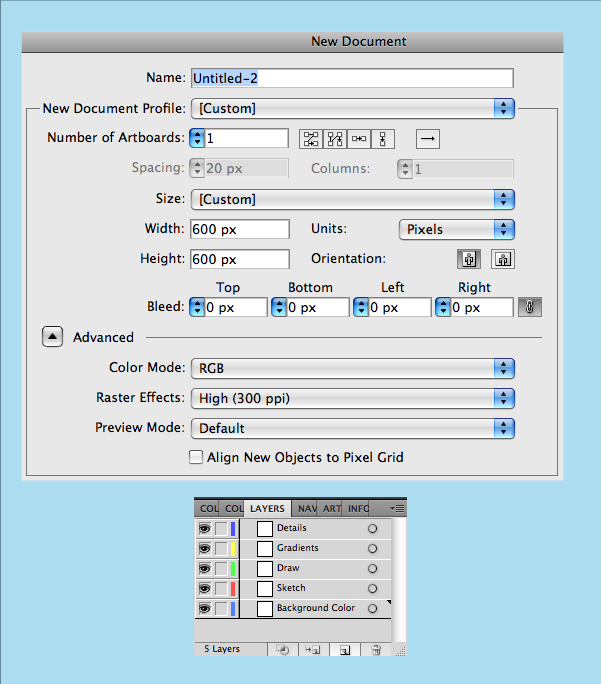
Task: Switch to the INFO panel tab
Action: (x=358, y=508)
